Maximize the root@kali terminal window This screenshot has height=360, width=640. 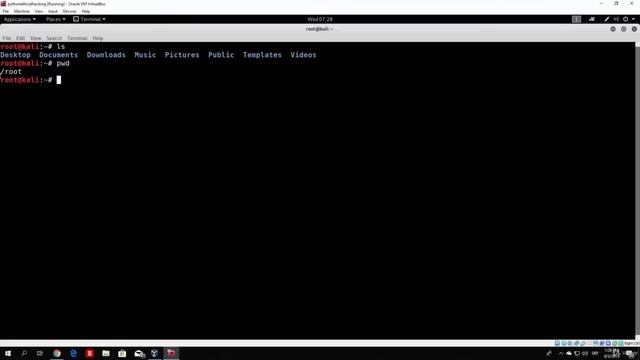(x=623, y=29)
